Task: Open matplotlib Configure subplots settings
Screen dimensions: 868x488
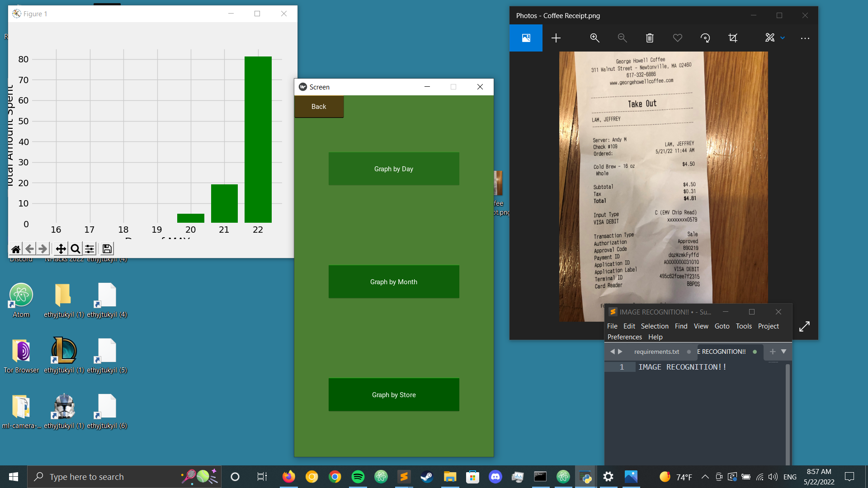Action: coord(90,249)
